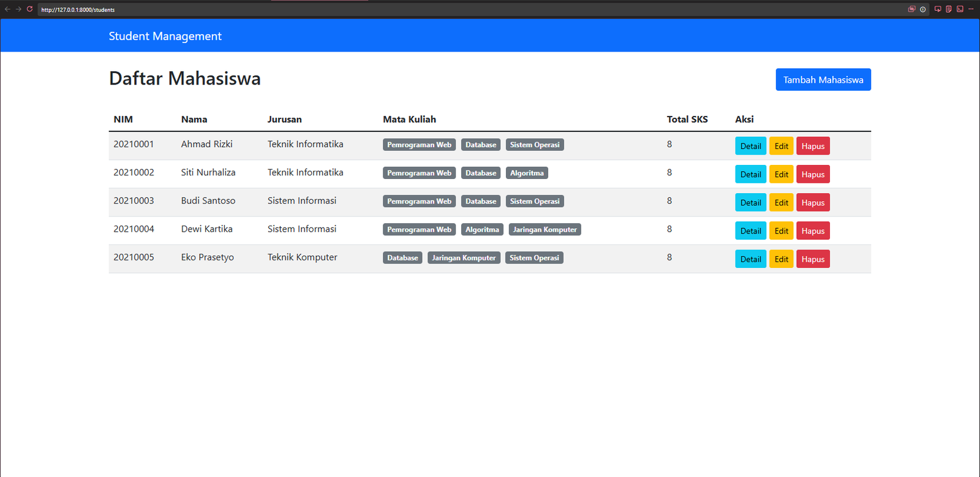
Task: Click Algoritma badge in Siti Nurhaliza's row
Action: (527, 173)
